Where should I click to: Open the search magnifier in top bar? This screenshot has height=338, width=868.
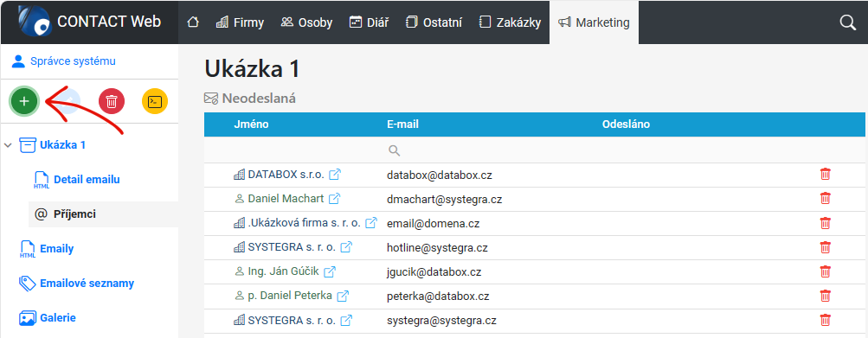pyautogui.click(x=847, y=22)
